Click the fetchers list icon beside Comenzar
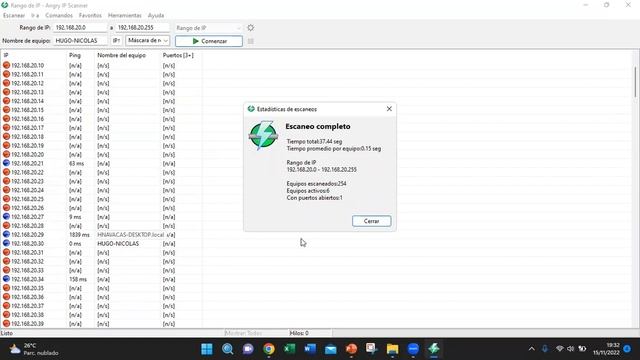The image size is (640, 360). pos(251,41)
